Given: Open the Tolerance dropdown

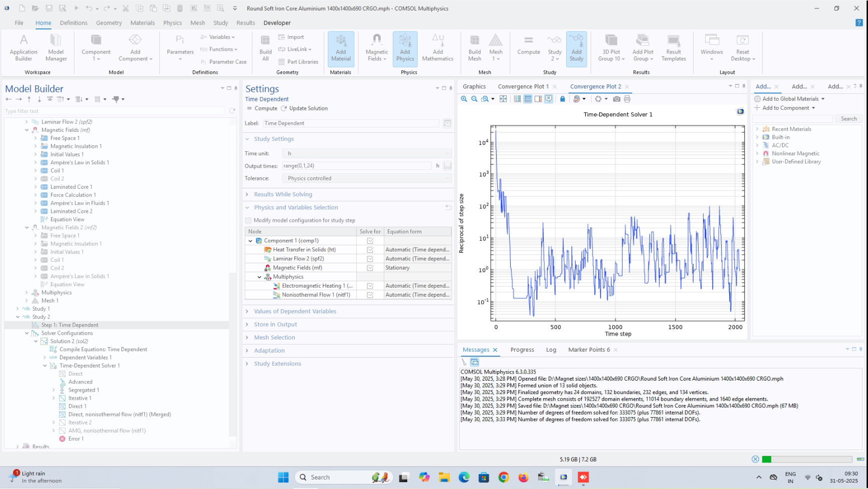Looking at the screenshot, I should (x=367, y=178).
